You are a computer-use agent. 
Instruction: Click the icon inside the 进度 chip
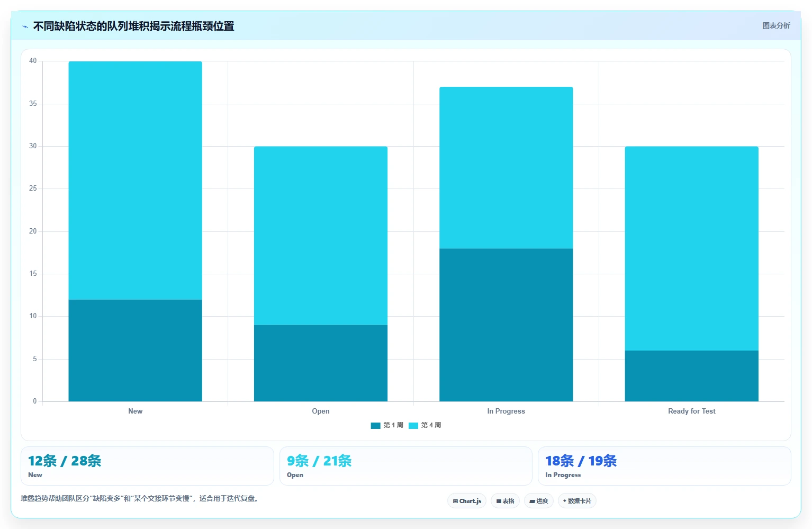click(x=532, y=501)
